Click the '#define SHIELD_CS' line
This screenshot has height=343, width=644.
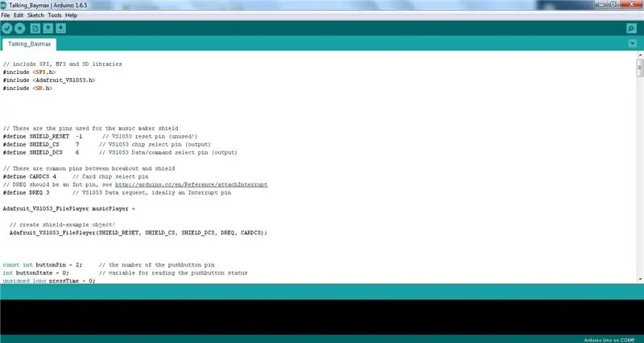107,145
